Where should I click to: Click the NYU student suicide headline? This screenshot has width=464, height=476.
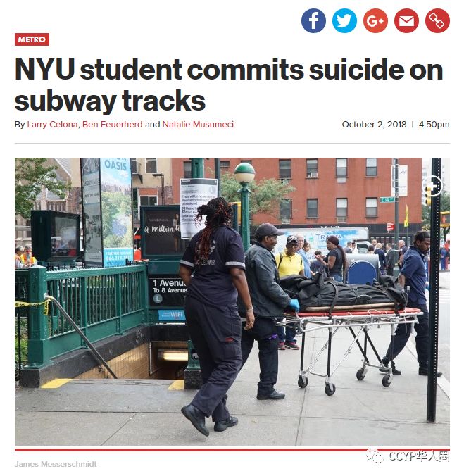coord(229,85)
